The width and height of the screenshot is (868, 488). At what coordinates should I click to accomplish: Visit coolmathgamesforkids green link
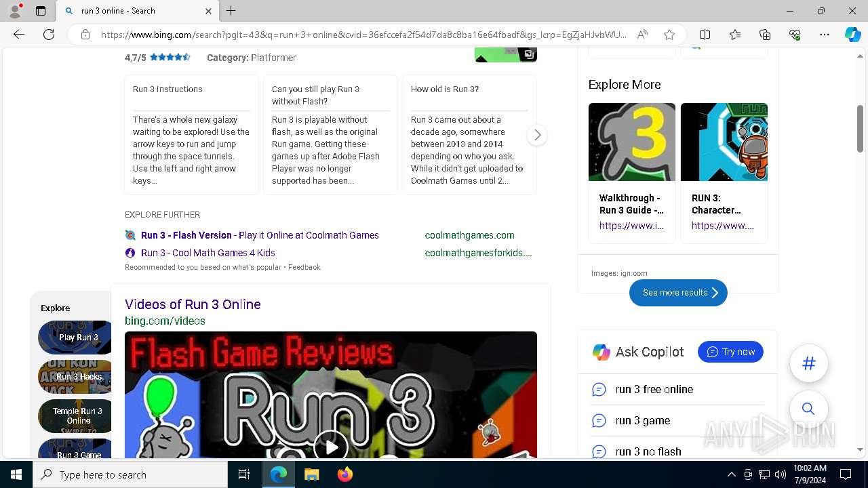[x=478, y=253]
